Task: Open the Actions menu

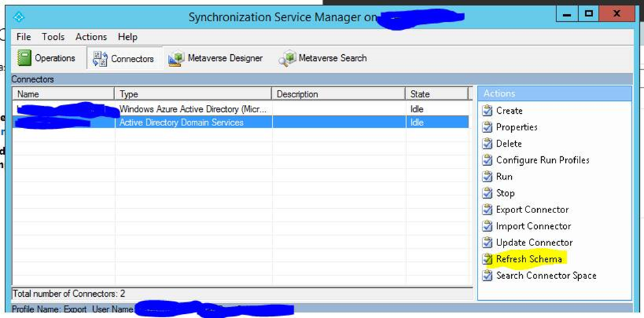Action: [91, 37]
